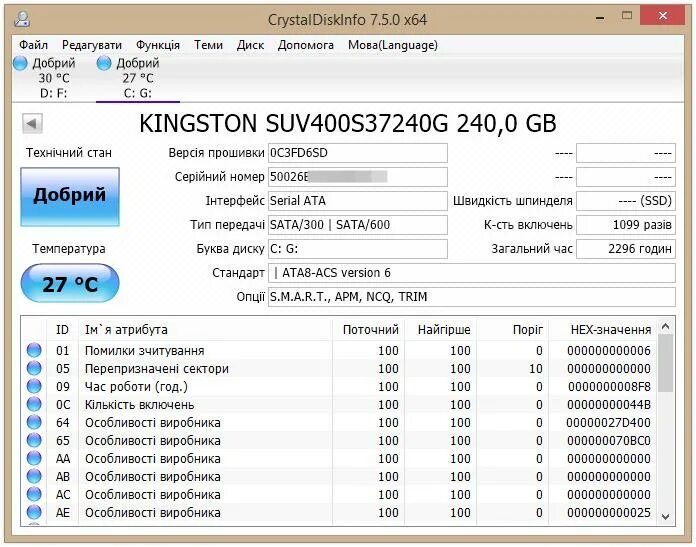Click the blue status orb of attribute AC
This screenshot has width=696, height=547.
click(x=34, y=494)
